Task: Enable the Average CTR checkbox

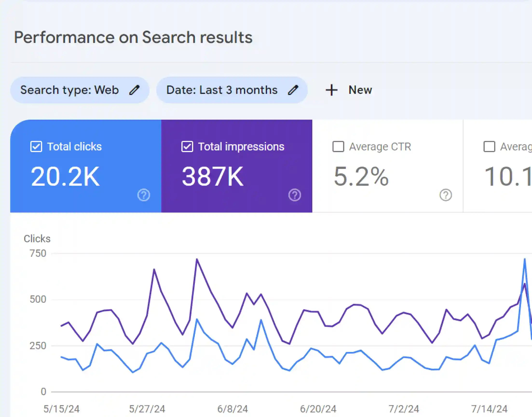Action: click(x=338, y=146)
